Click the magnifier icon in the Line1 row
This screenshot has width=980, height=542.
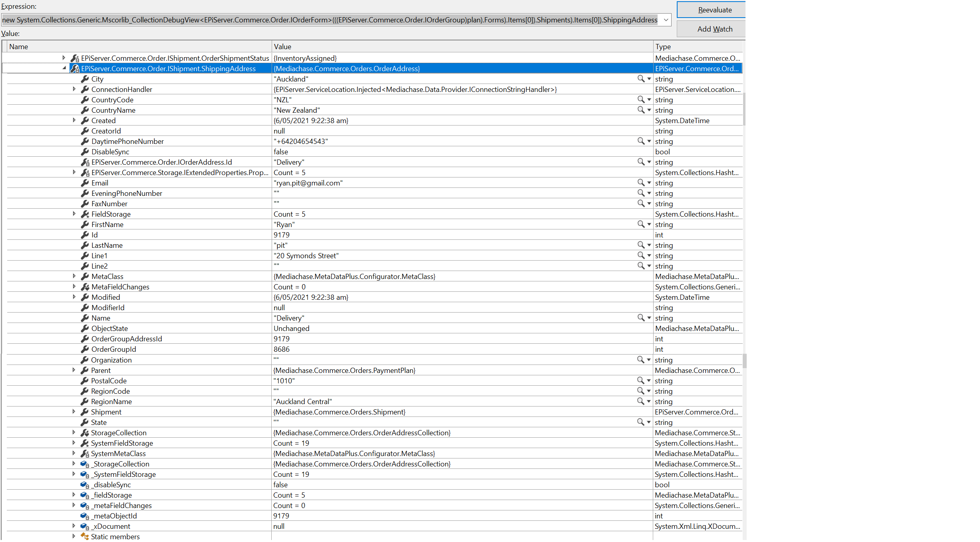640,255
